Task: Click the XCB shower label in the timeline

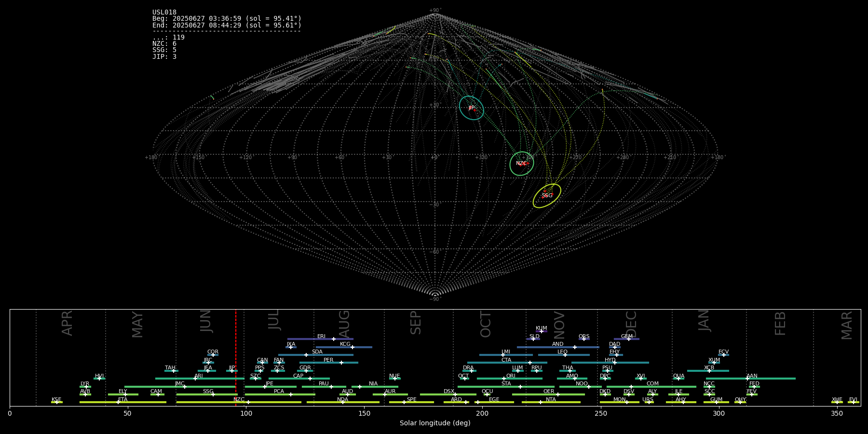Action: (x=709, y=368)
